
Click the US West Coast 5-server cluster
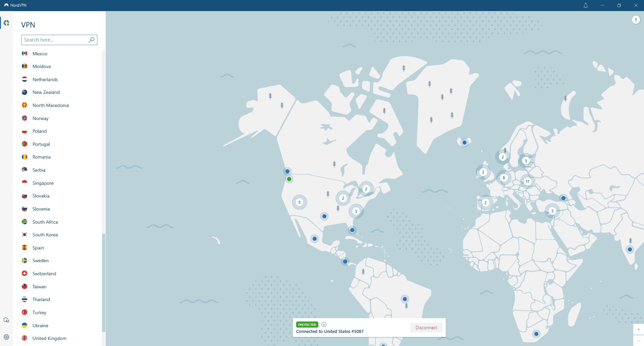(x=300, y=202)
